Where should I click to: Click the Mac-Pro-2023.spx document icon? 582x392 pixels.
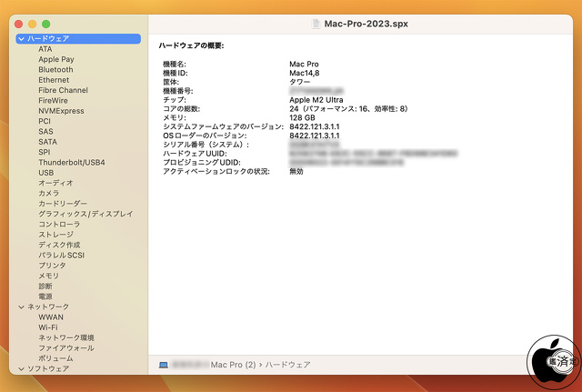pyautogui.click(x=316, y=24)
